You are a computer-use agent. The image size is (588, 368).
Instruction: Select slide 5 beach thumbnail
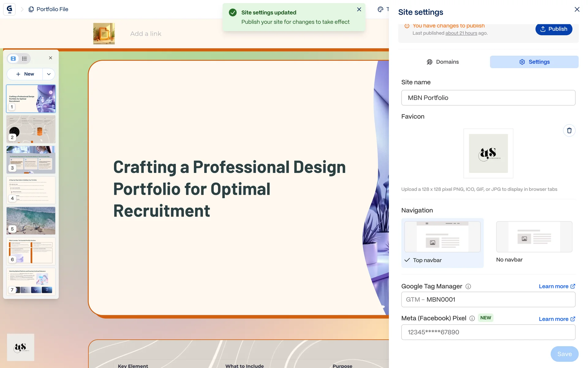click(31, 220)
